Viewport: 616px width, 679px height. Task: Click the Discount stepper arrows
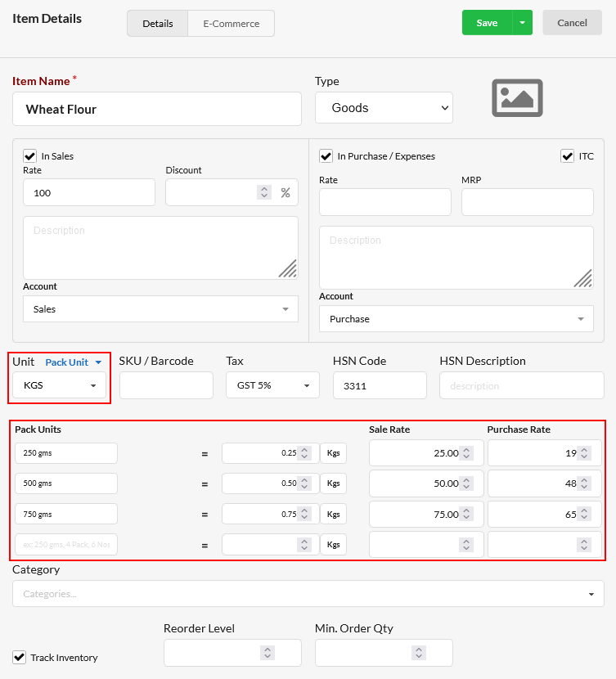pos(264,192)
